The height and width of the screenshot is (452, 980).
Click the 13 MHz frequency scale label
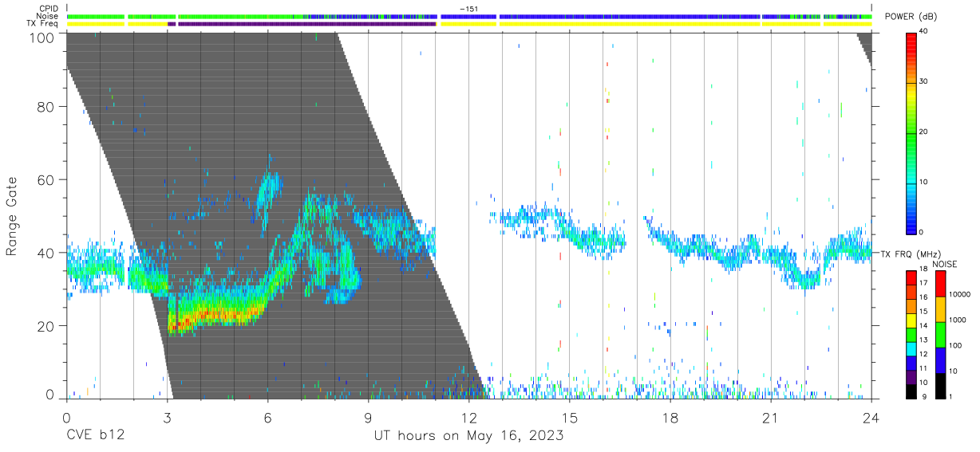[x=924, y=340]
